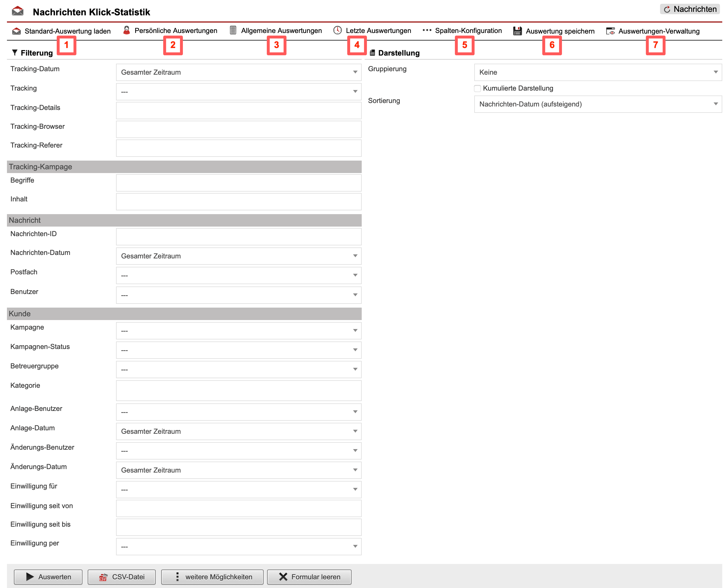
Task: Enable the Kumulierte Darstellung checkbox
Action: (477, 89)
